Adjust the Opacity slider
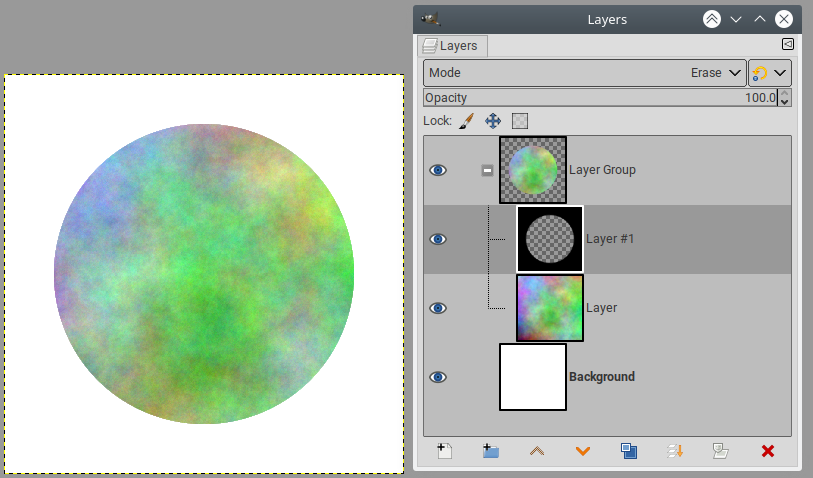The width and height of the screenshot is (813, 478). pos(600,98)
